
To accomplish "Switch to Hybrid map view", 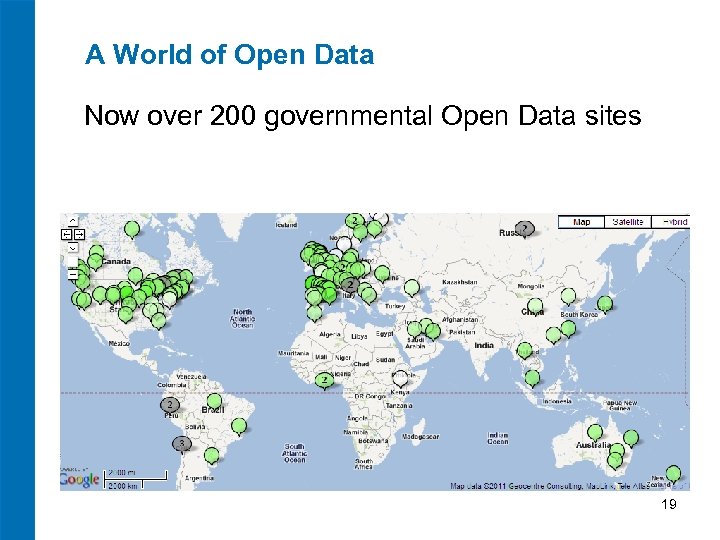I will [671, 222].
